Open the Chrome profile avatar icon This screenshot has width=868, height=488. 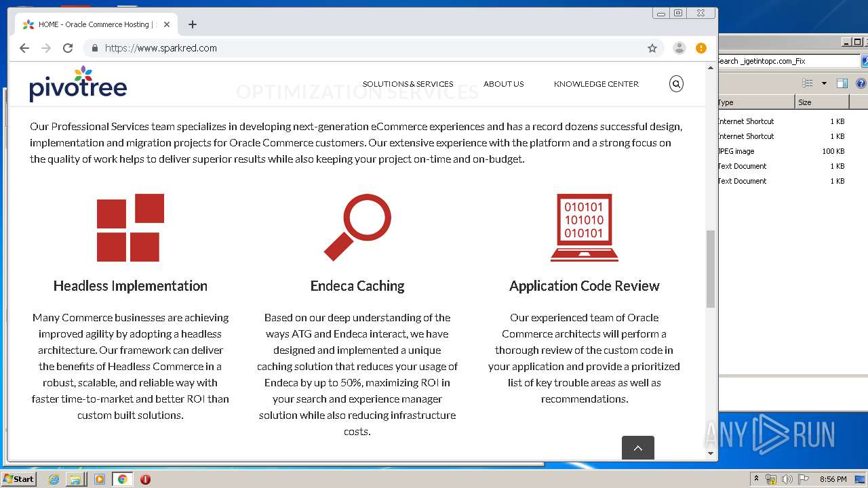[679, 48]
